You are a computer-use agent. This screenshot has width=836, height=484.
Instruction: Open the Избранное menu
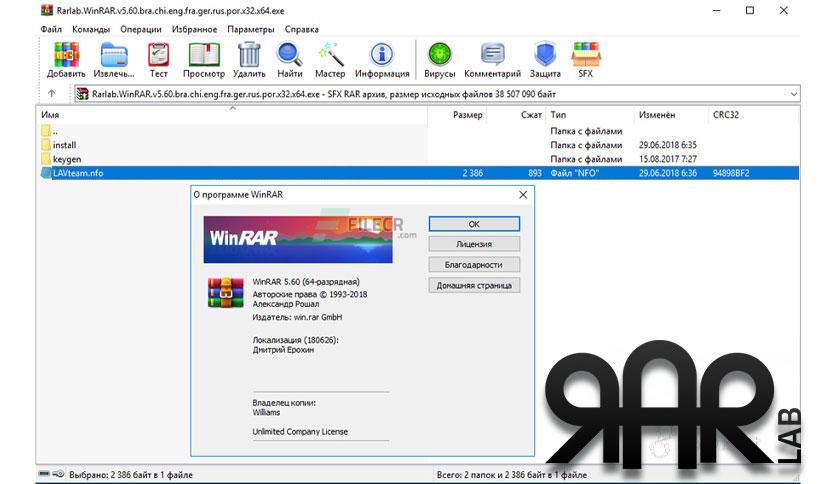pos(194,29)
